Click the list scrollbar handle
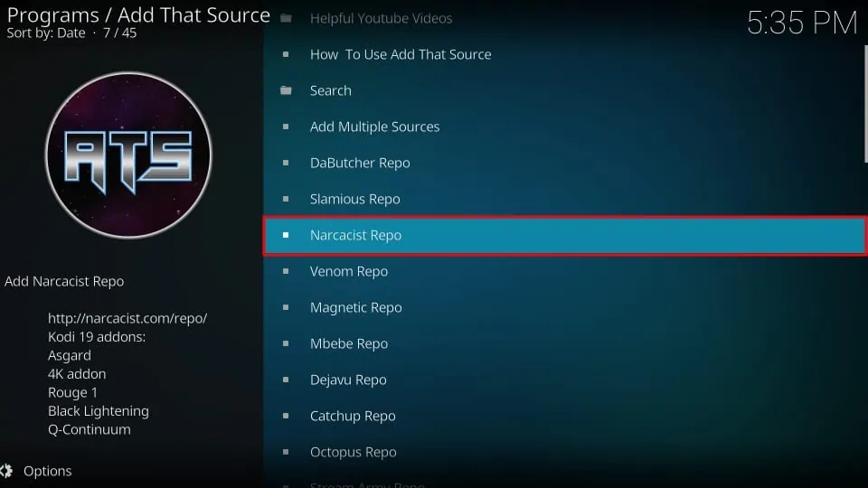The image size is (868, 488). click(x=866, y=104)
